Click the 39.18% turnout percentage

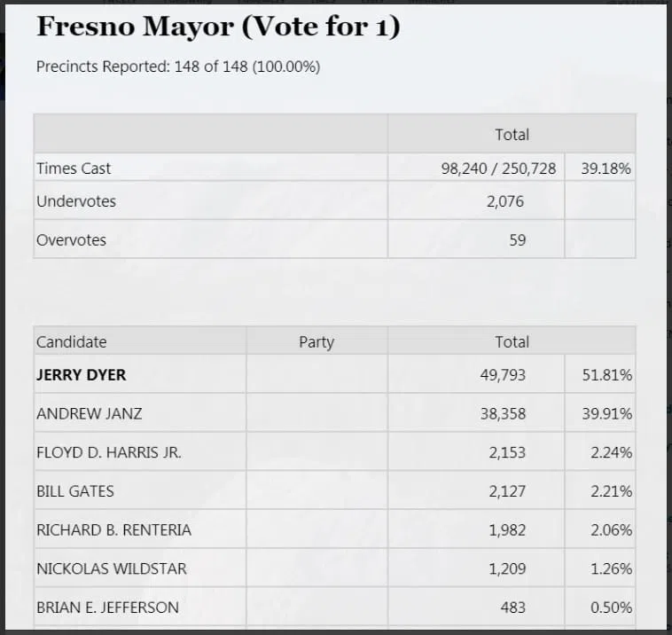[606, 169]
